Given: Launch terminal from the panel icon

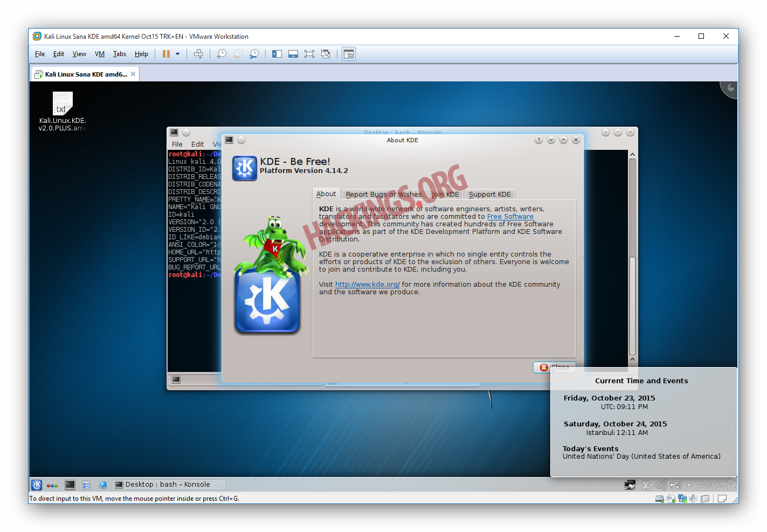Looking at the screenshot, I should tap(70, 485).
